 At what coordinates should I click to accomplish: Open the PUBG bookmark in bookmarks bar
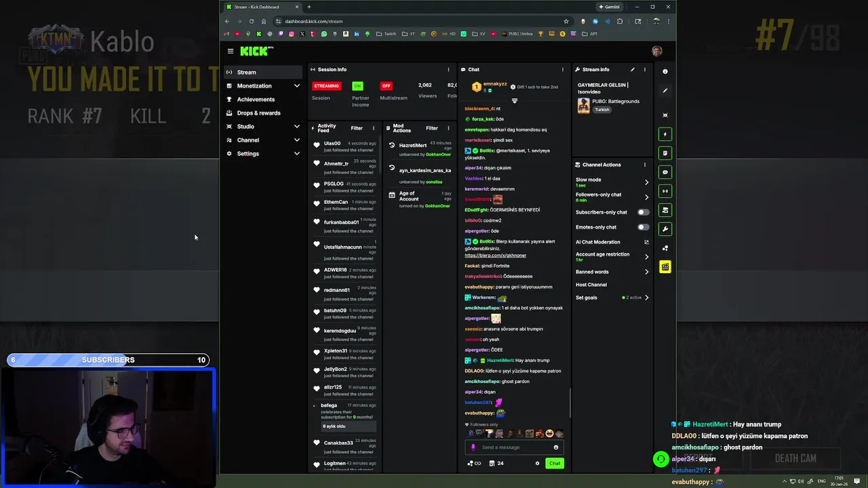click(x=518, y=34)
